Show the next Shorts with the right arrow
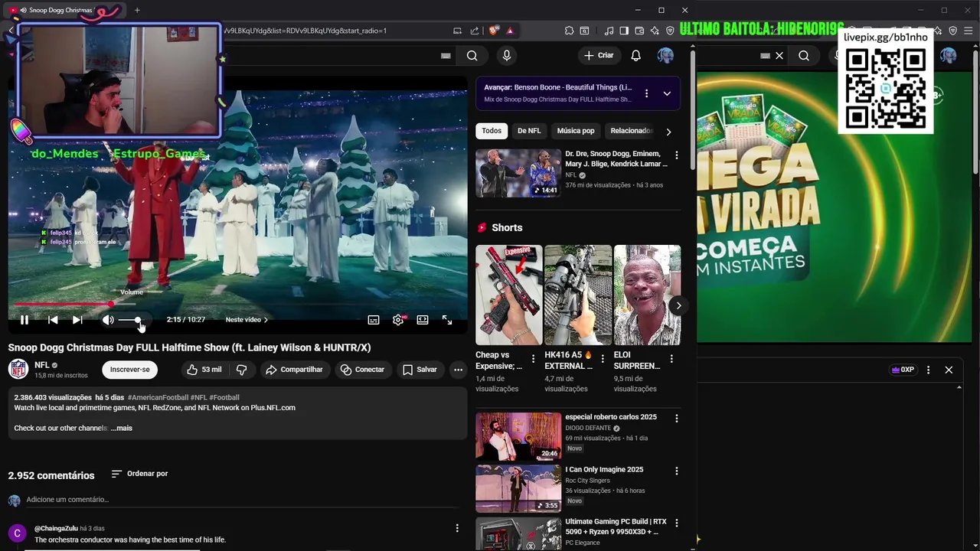Screen dimensions: 980x551 pyautogui.click(x=678, y=305)
